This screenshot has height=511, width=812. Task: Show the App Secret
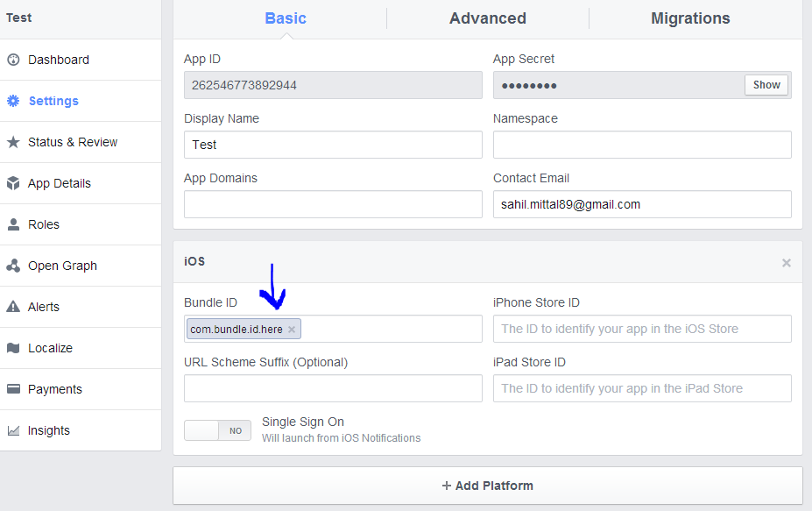(x=766, y=85)
